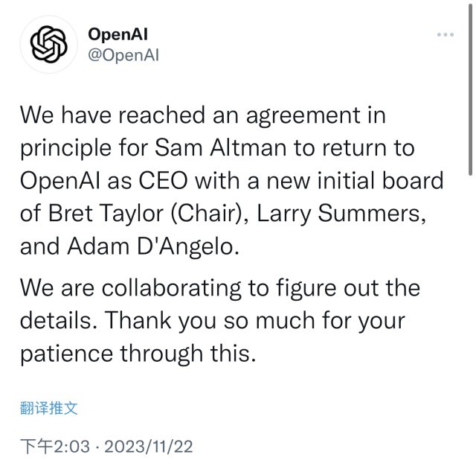Click the phrase 'patience through this'
Image resolution: width=476 pixels, height=469 pixels.
pos(138,353)
